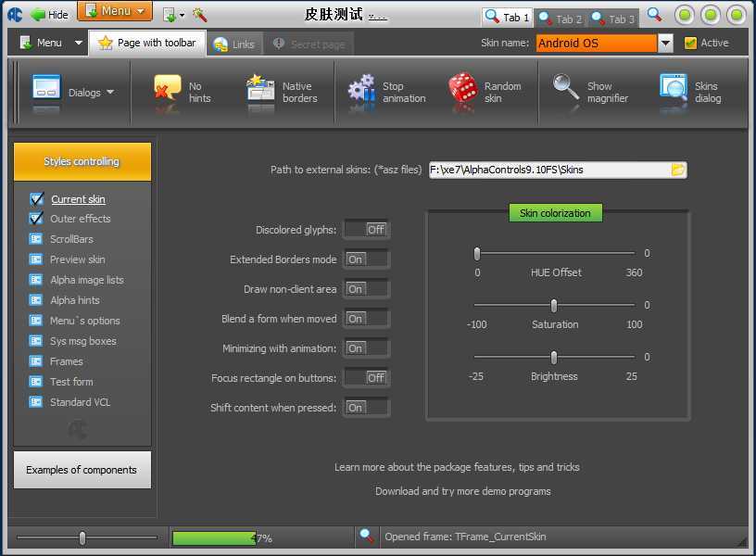This screenshot has height=556, width=756.
Task: Click the Saturation slider handle
Action: click(554, 306)
